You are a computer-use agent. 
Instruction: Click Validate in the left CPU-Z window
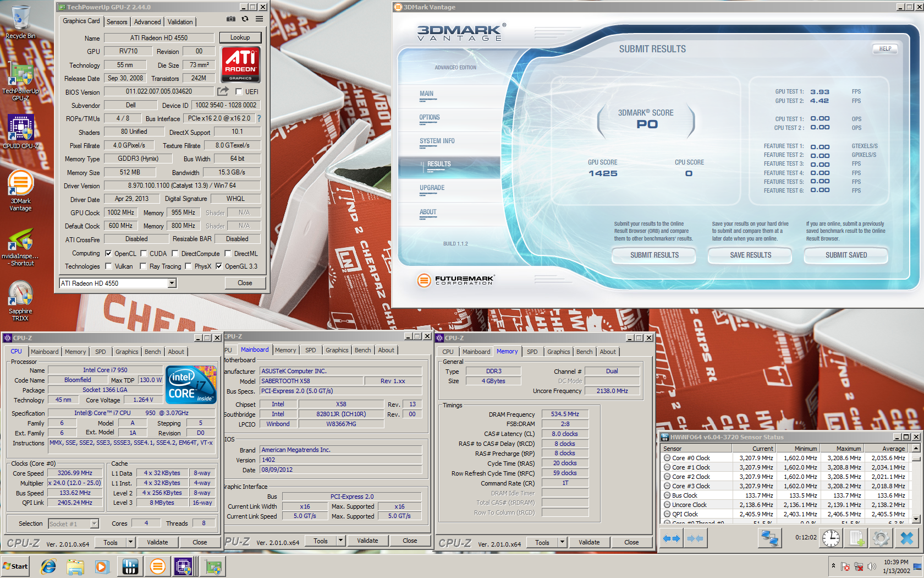157,542
